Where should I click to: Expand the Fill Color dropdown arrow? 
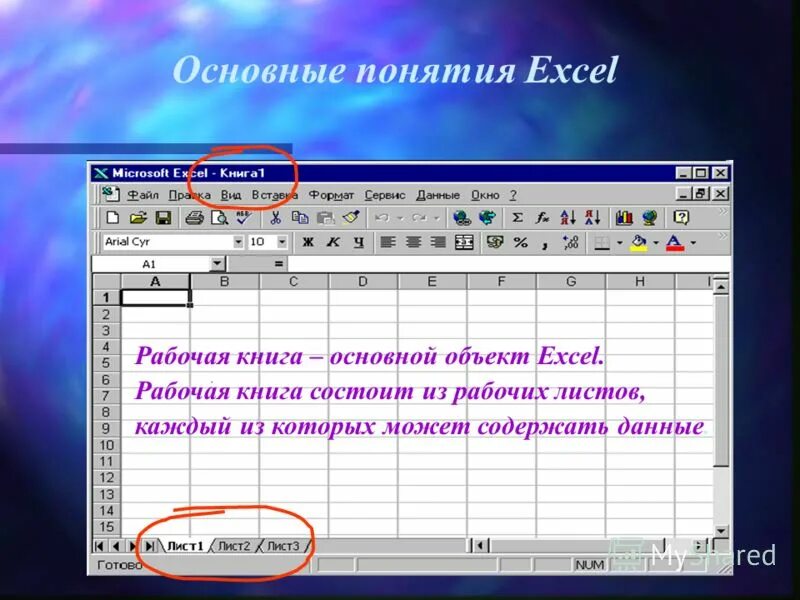(656, 242)
